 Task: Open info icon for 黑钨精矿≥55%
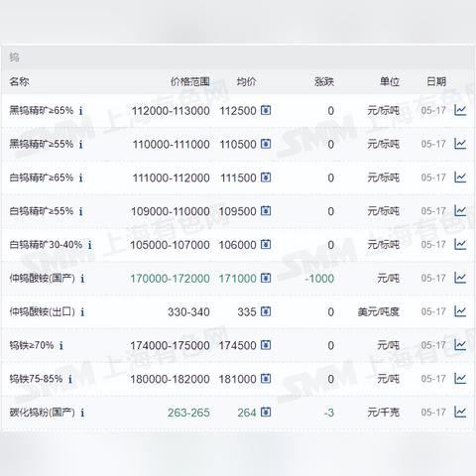tap(80, 145)
